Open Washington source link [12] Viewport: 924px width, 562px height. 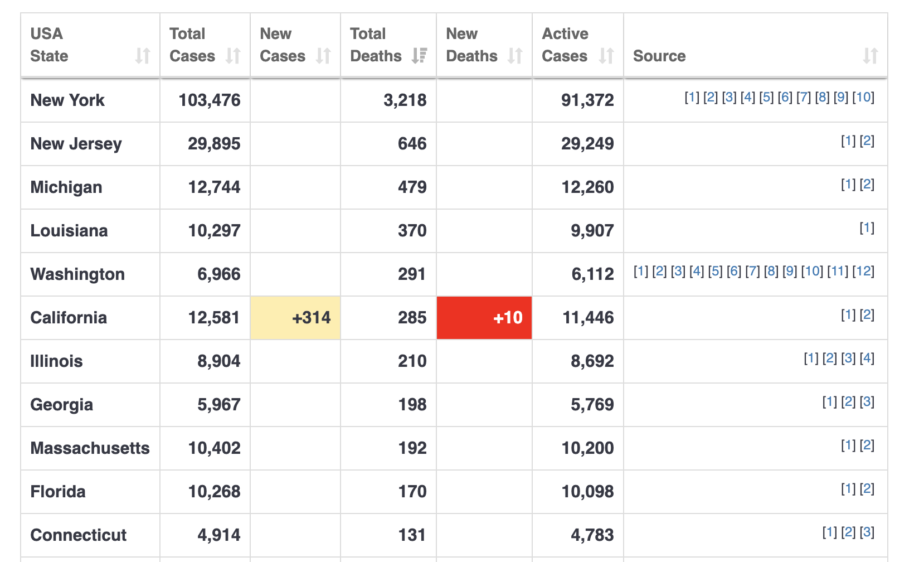(x=863, y=271)
